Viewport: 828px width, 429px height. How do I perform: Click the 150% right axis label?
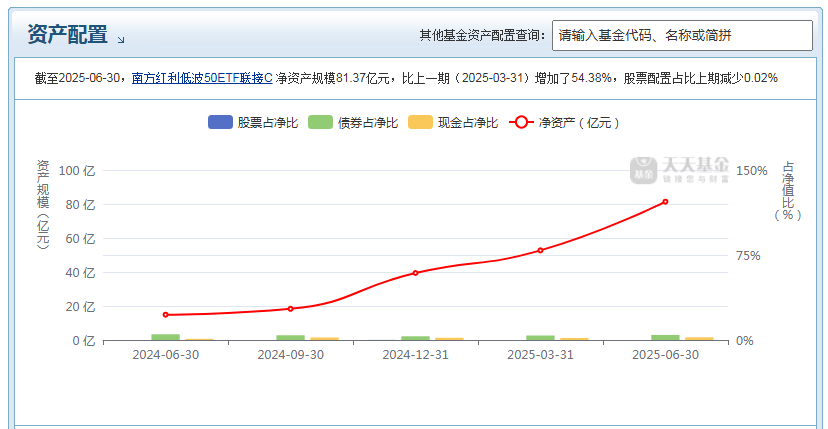pos(751,171)
